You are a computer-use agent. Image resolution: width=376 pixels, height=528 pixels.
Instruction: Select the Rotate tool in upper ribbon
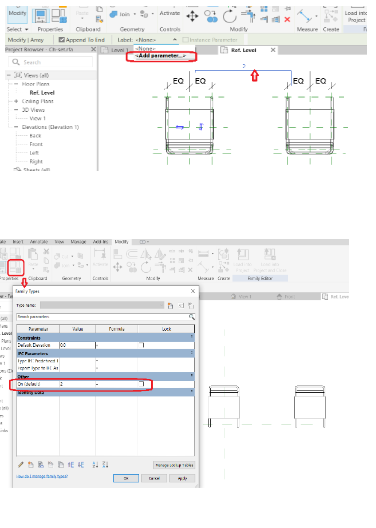coord(230,16)
